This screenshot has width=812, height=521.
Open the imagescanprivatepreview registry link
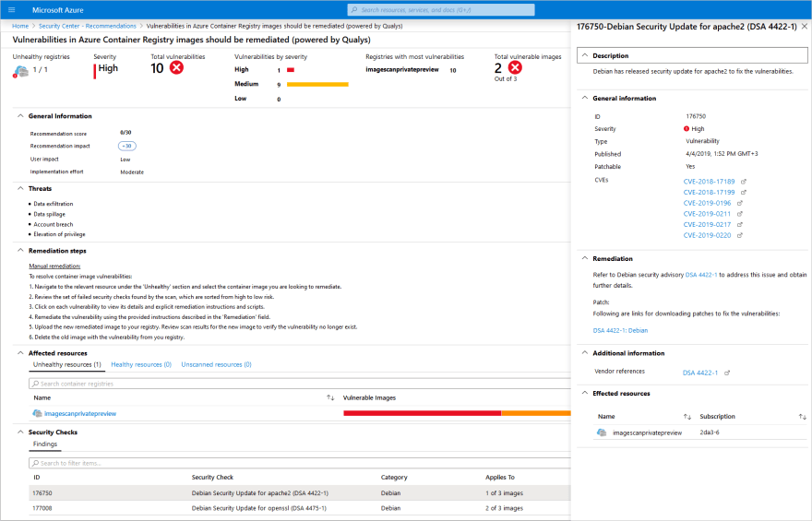[x=80, y=414]
